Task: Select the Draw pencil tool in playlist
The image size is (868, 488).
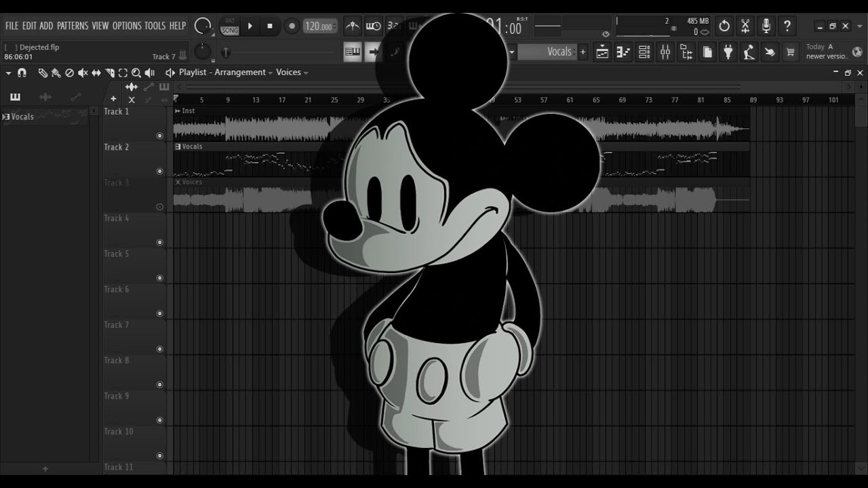Action: 43,73
